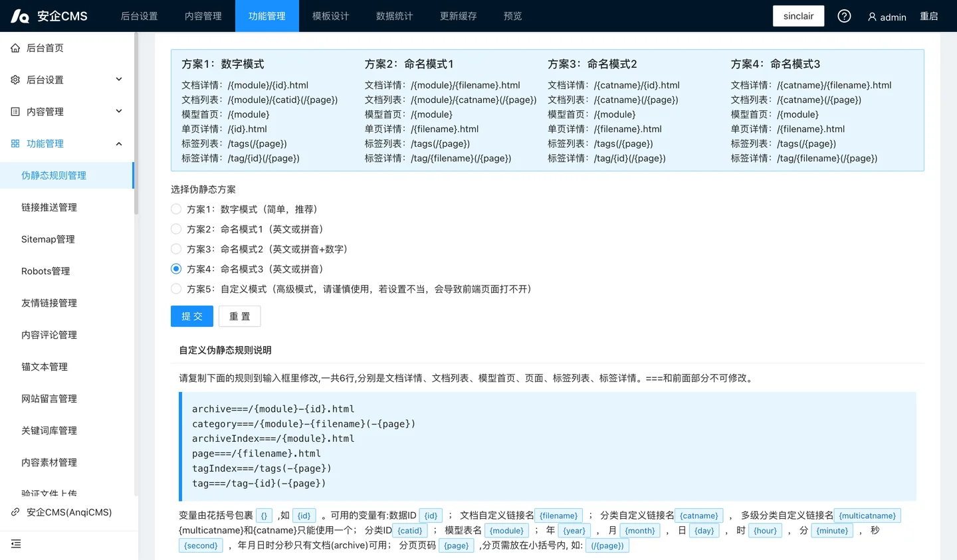Click the (/{page}) variable tag
This screenshot has width=957, height=560.
pyautogui.click(x=607, y=545)
